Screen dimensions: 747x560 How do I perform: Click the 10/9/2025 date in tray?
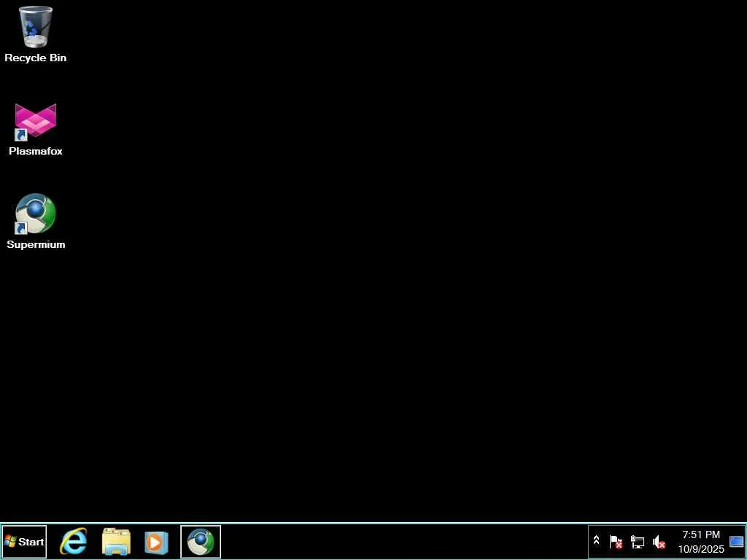point(701,549)
